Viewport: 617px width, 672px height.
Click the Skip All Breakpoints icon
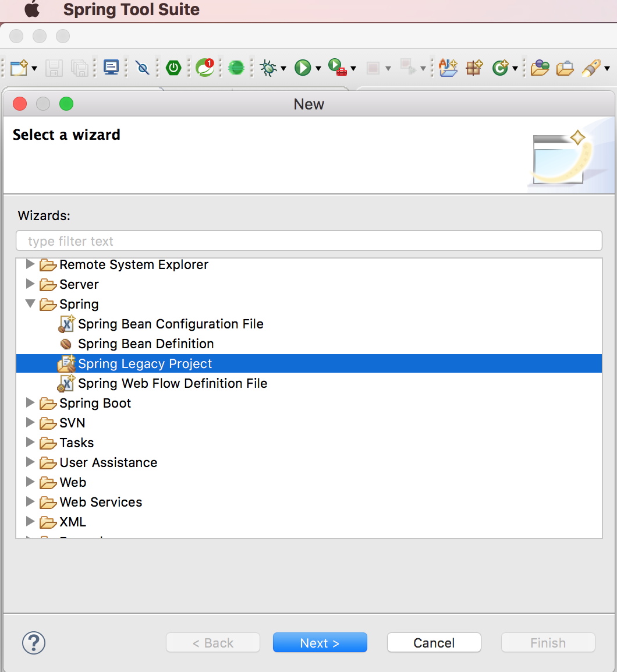pyautogui.click(x=142, y=68)
